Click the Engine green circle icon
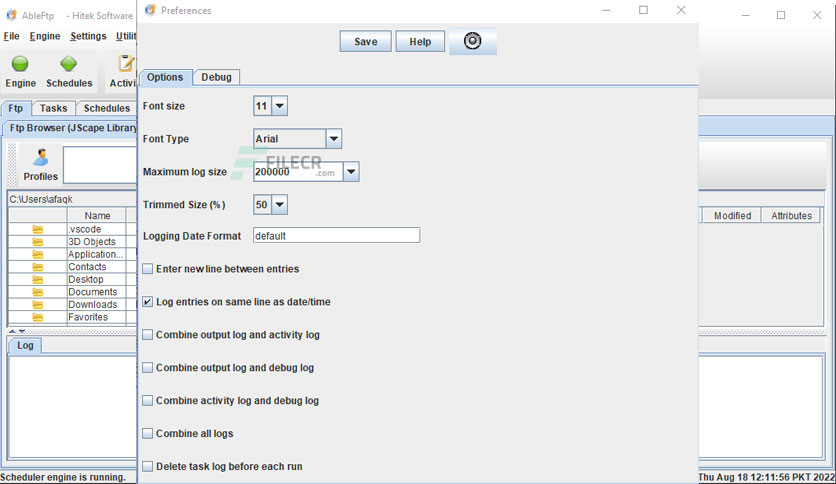 point(20,64)
